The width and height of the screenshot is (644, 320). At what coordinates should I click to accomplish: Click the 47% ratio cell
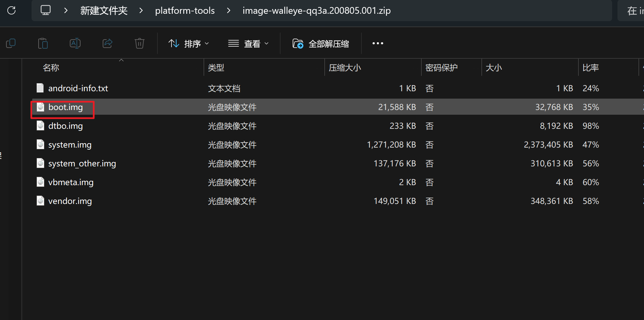click(x=591, y=145)
